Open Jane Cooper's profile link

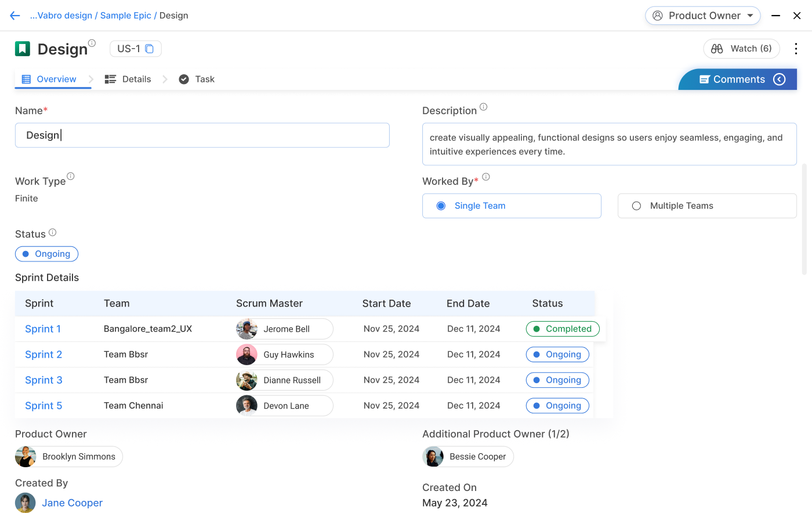coord(72,503)
